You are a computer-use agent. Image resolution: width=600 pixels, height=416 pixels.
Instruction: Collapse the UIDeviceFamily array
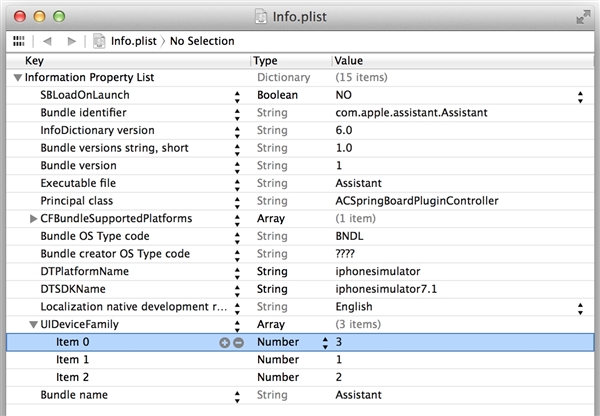pos(33,325)
